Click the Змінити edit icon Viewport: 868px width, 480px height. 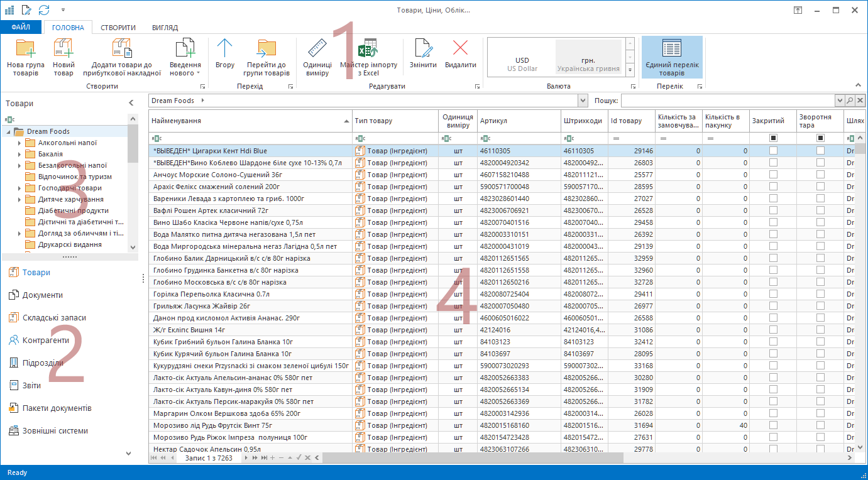pyautogui.click(x=423, y=49)
